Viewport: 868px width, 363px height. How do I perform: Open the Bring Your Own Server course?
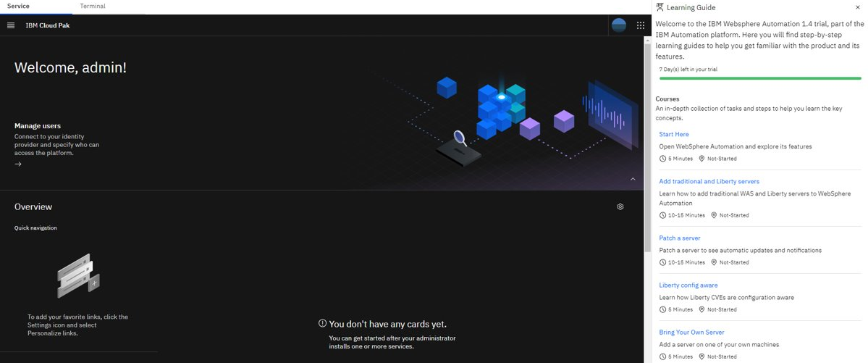pos(691,332)
